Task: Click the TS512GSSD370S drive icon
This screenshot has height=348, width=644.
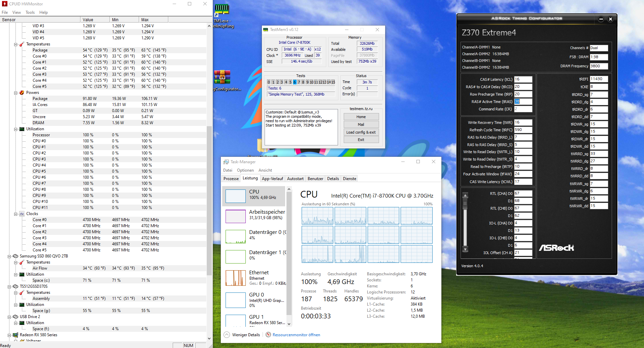Action: pos(15,286)
